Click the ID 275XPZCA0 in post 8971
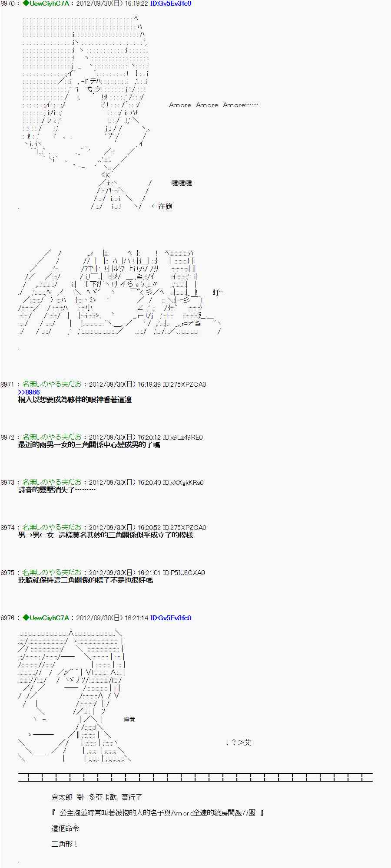391x868 pixels. tap(184, 384)
